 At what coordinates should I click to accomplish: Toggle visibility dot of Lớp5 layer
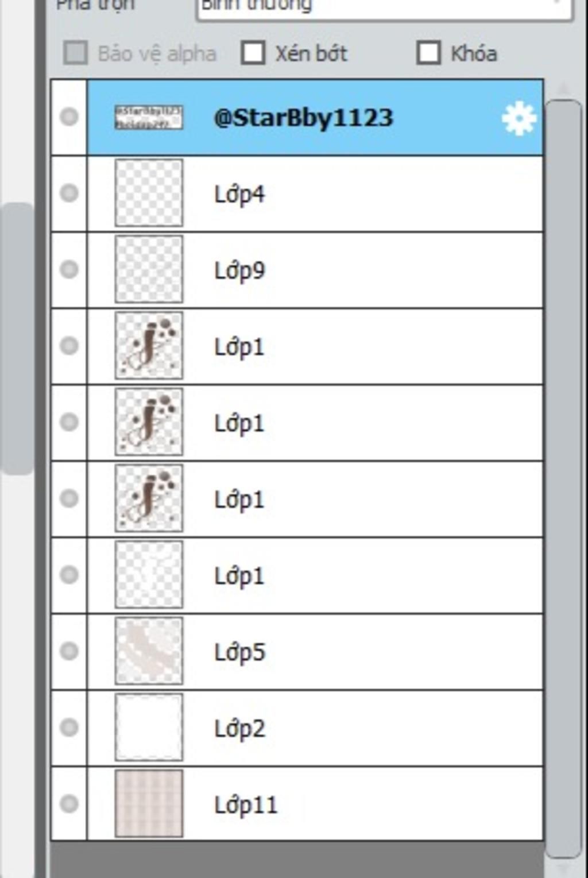[69, 651]
